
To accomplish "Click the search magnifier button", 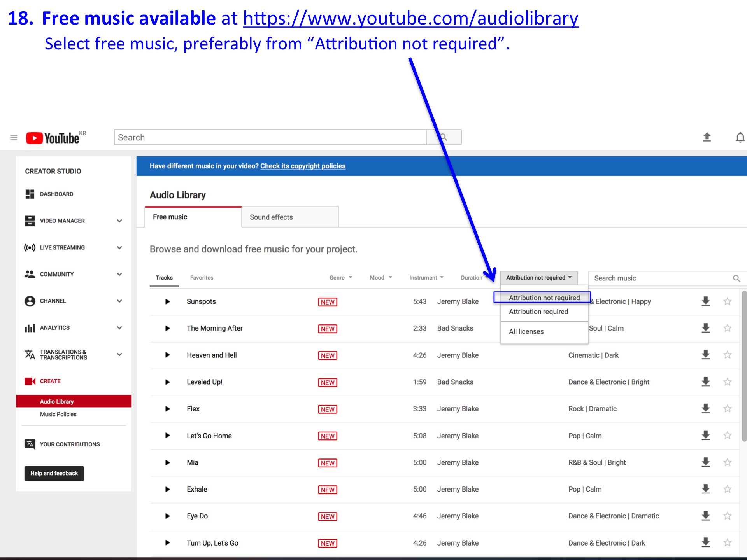I will [x=444, y=137].
